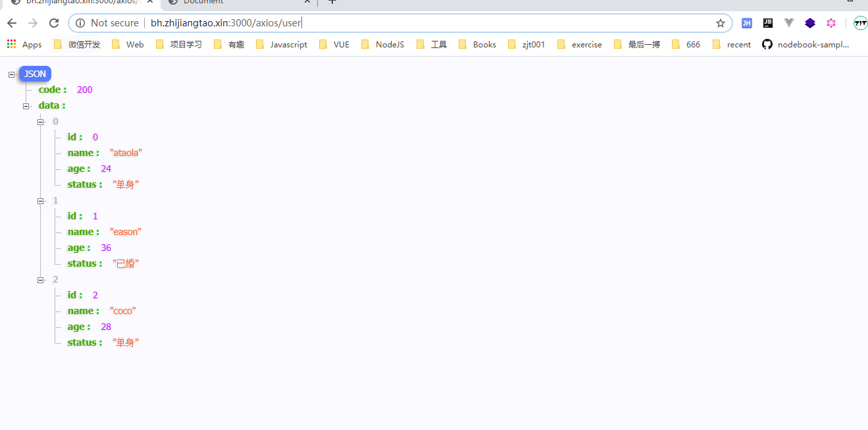Open the GitHub nodebook-sampl... bookmark

click(805, 44)
